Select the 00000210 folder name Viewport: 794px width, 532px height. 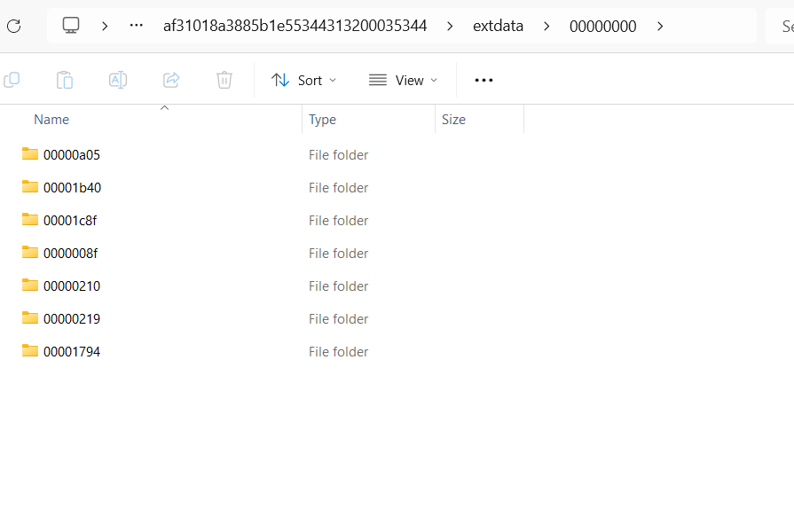pos(72,286)
